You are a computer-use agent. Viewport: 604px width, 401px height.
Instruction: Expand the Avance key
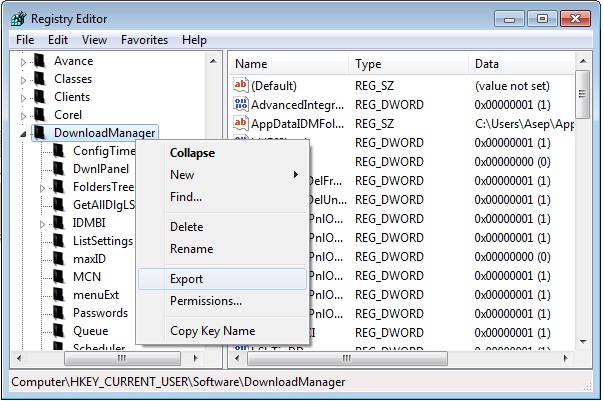tap(23, 62)
